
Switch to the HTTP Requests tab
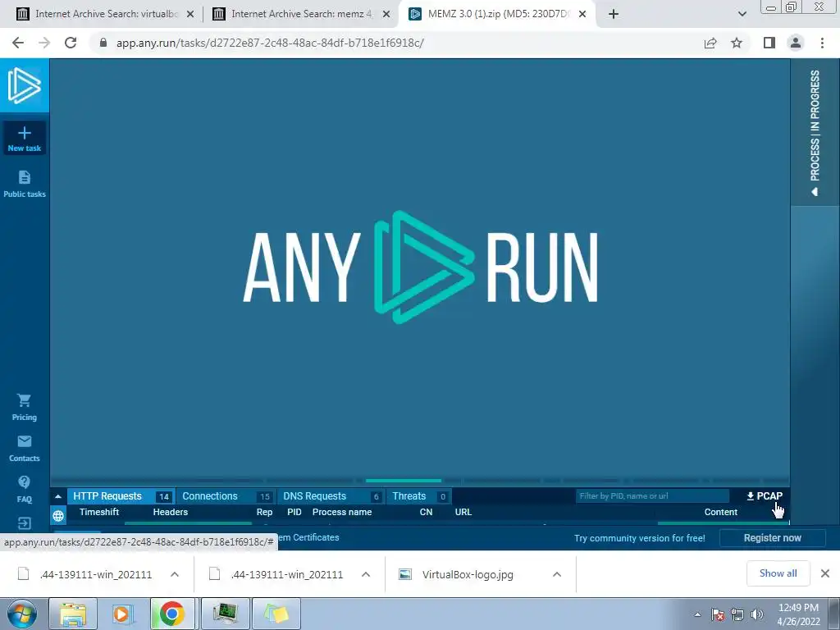[x=121, y=496]
